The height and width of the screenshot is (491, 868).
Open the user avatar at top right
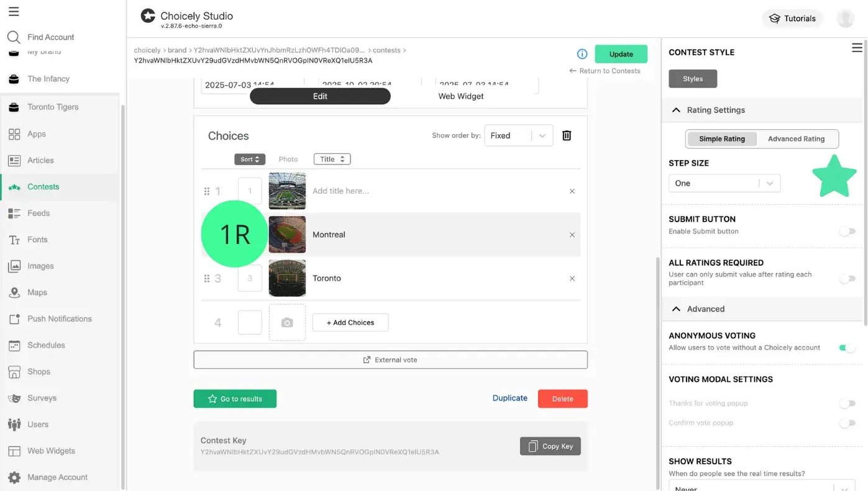pyautogui.click(x=845, y=18)
